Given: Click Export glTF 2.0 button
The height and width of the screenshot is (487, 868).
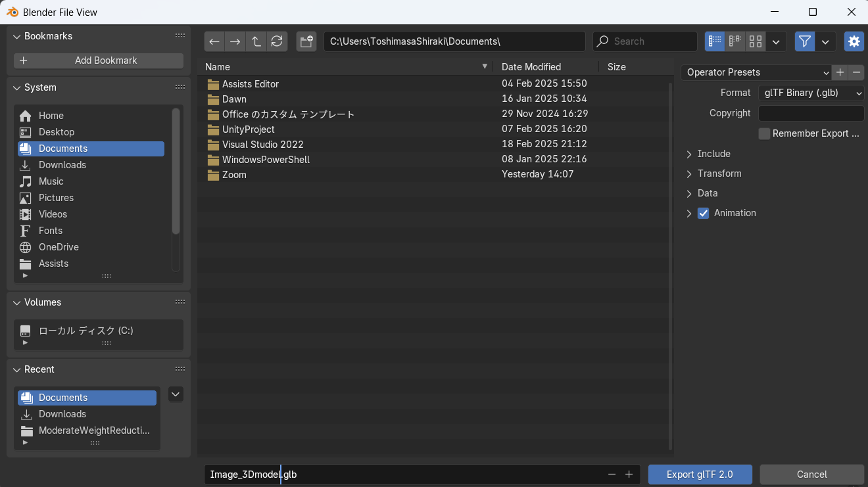Looking at the screenshot, I should click(700, 475).
